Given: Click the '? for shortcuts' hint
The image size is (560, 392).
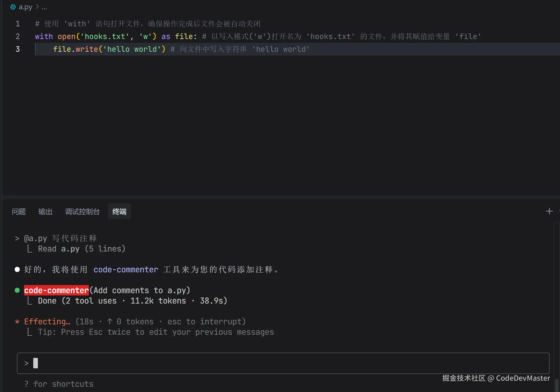Looking at the screenshot, I should point(59,384).
